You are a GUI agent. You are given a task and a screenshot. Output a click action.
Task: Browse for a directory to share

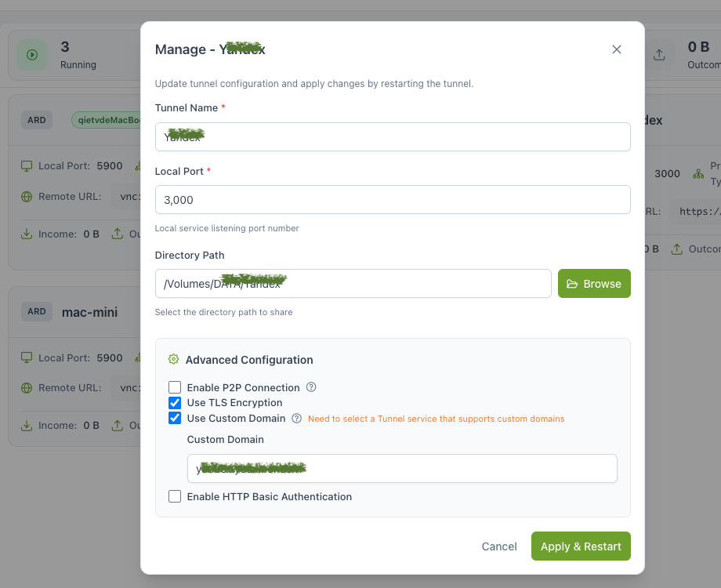594,284
